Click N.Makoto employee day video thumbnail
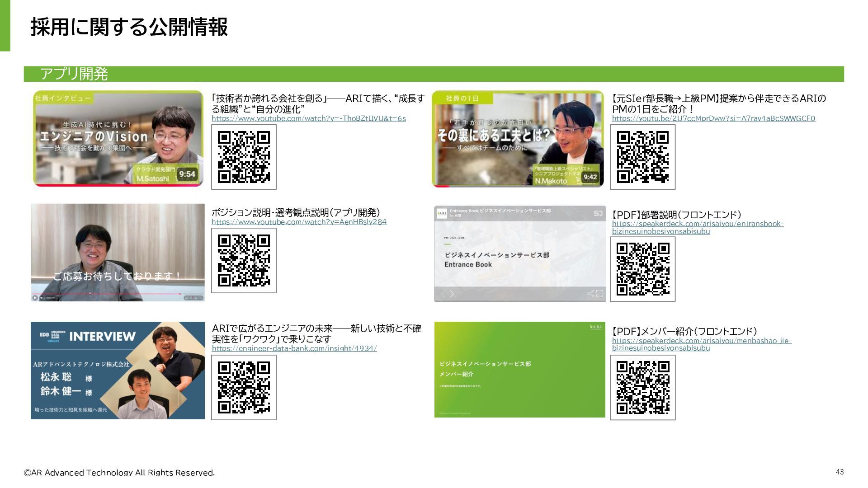 [518, 138]
